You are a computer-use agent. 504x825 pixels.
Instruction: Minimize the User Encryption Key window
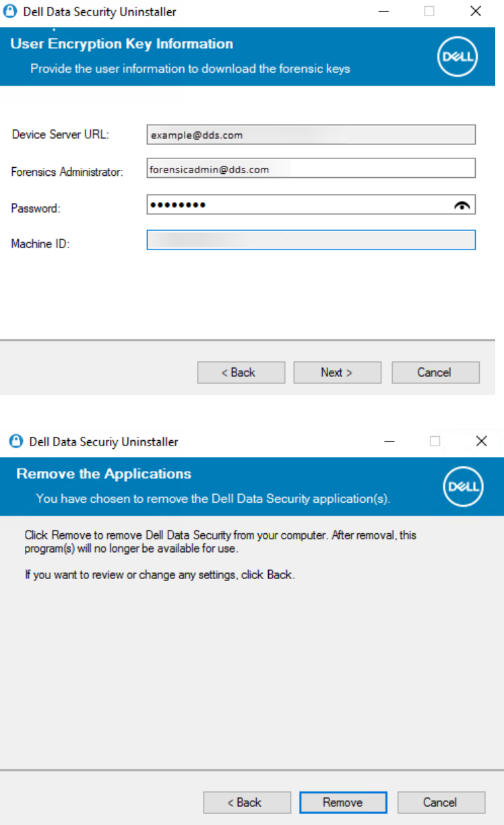click(x=383, y=11)
